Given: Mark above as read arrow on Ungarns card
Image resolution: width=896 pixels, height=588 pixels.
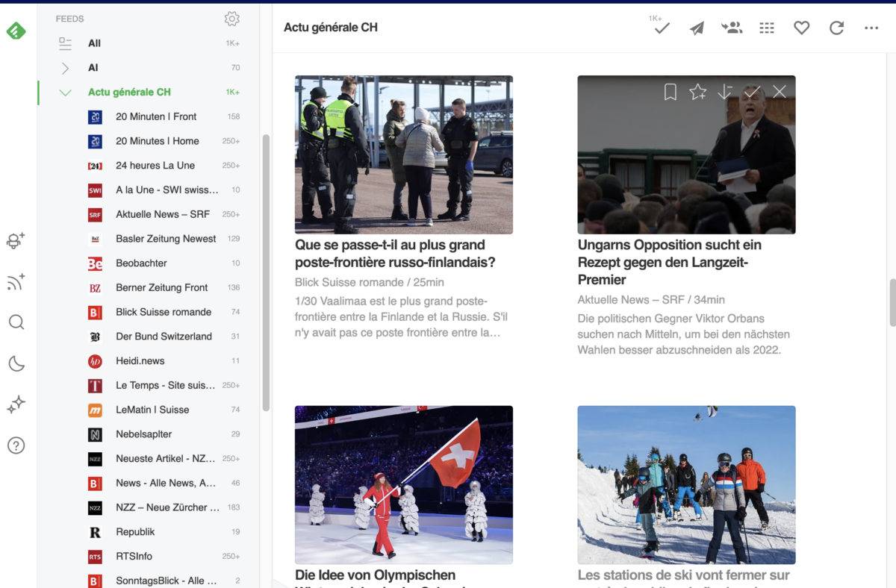Looking at the screenshot, I should [725, 92].
